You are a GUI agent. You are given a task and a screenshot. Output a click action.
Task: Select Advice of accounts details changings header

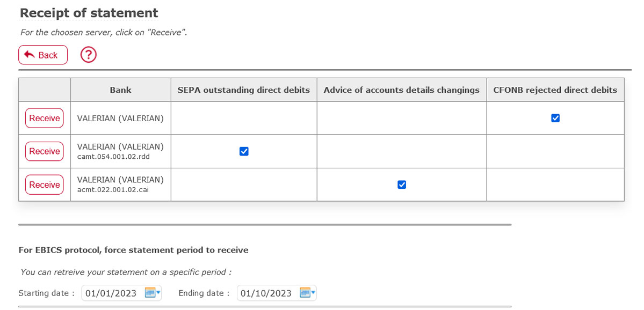pyautogui.click(x=402, y=90)
